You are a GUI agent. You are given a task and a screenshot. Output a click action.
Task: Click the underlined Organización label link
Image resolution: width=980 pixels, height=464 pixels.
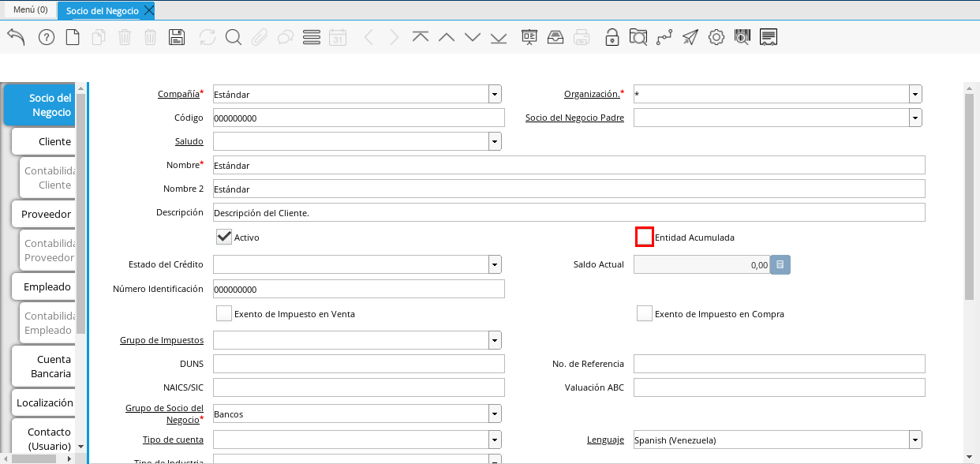click(x=591, y=94)
